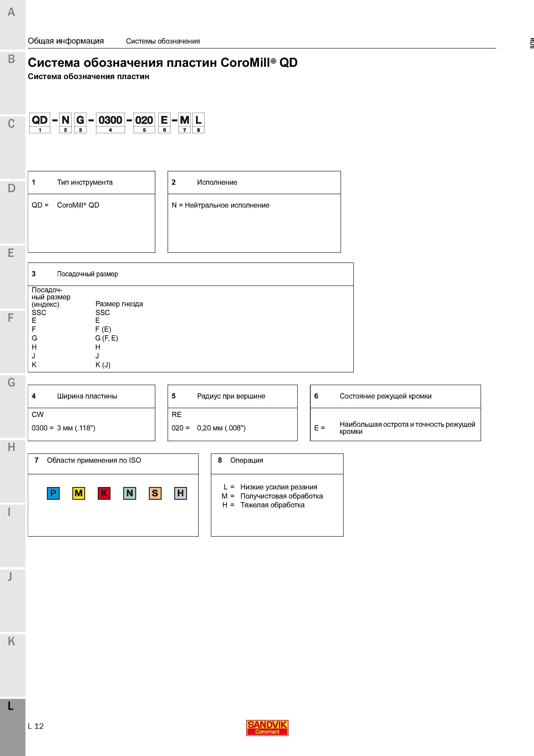Viewport: 534px width, 756px height.
Task: Open section J side index tab
Action: point(12,600)
